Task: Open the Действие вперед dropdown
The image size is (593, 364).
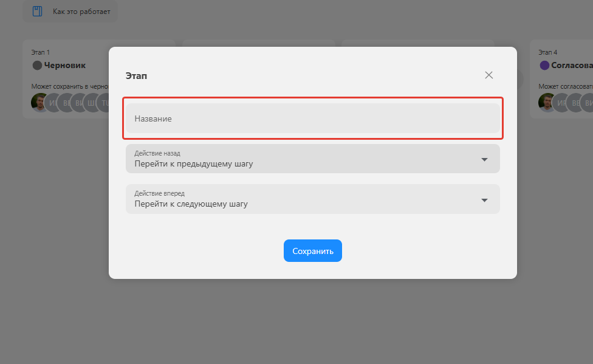Action: click(x=312, y=199)
